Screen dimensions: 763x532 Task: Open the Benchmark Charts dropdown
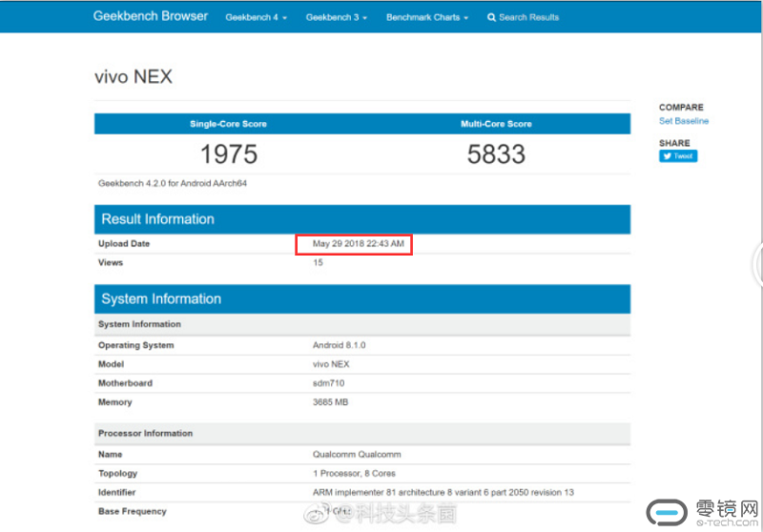click(x=427, y=17)
